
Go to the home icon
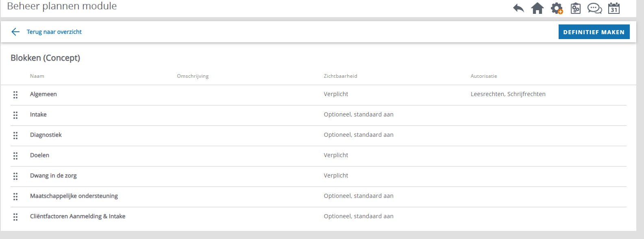(537, 8)
